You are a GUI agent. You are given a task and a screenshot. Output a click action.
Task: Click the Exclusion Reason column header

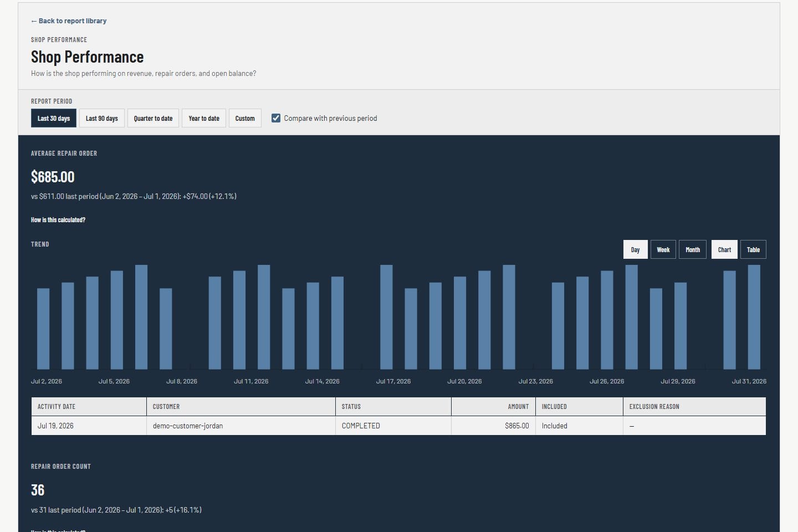(x=694, y=407)
